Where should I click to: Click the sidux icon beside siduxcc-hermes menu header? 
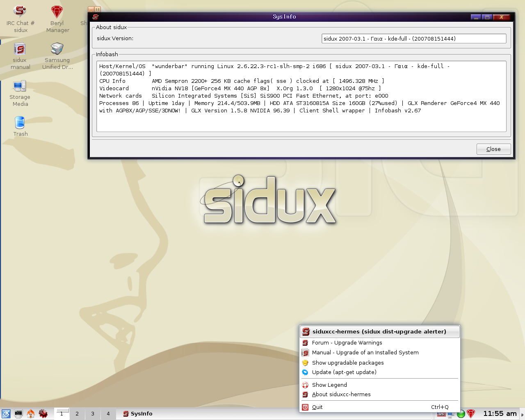click(x=306, y=331)
